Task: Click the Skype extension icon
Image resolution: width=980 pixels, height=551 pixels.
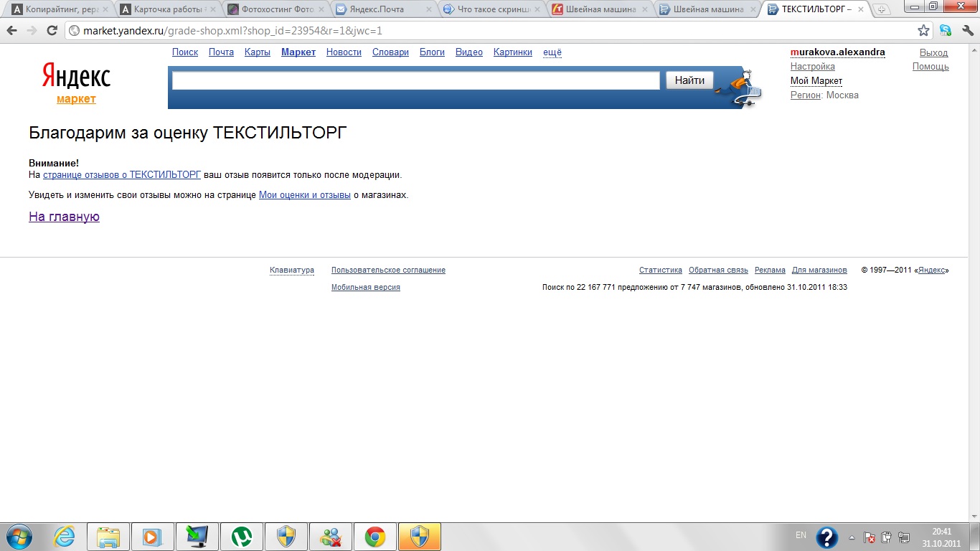Action: pyautogui.click(x=946, y=31)
